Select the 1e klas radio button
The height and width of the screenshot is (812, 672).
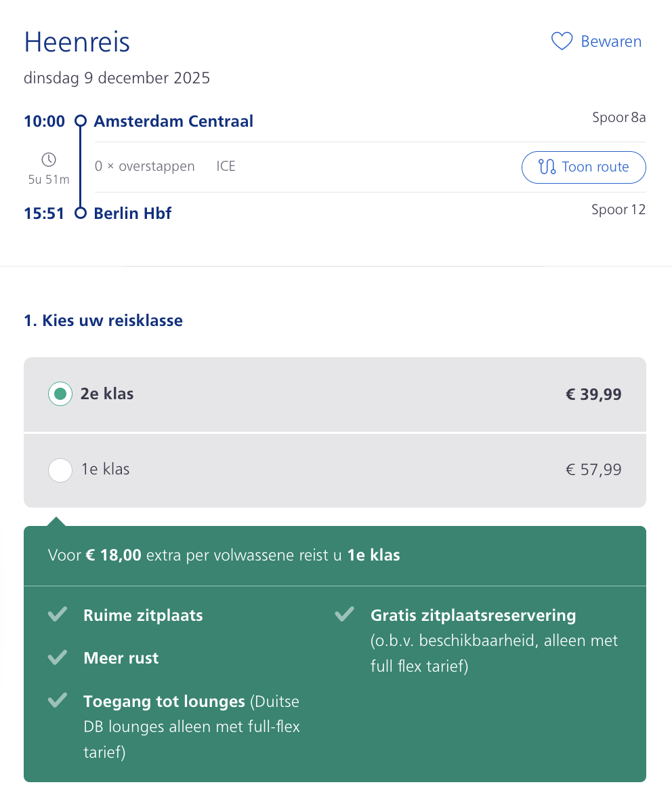pyautogui.click(x=60, y=470)
